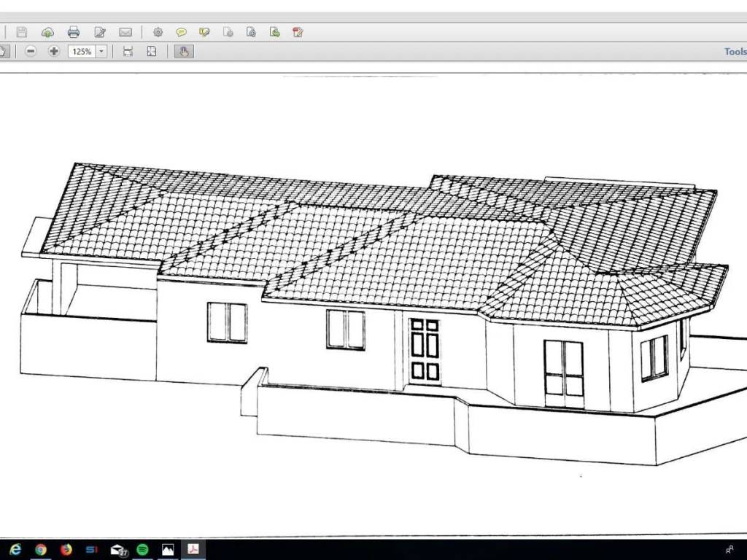This screenshot has width=747, height=560.
Task: Click the red sign document icon
Action: pyautogui.click(x=298, y=32)
